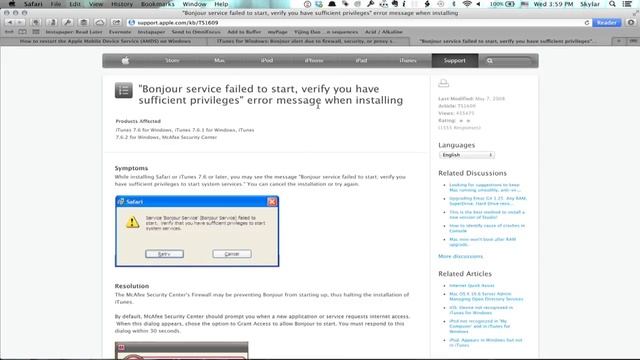Click the Share toolbar icon
The width and height of the screenshot is (640, 360).
click(x=116, y=22)
